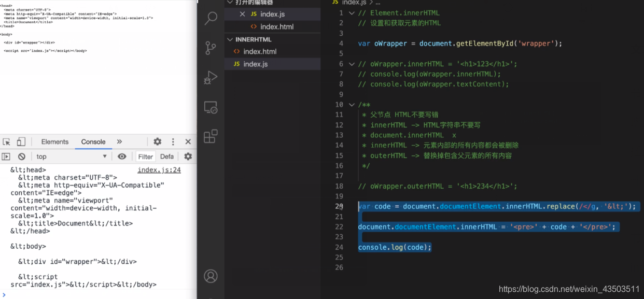
Task: Open the DevTools three-dot menu
Action: point(173,142)
